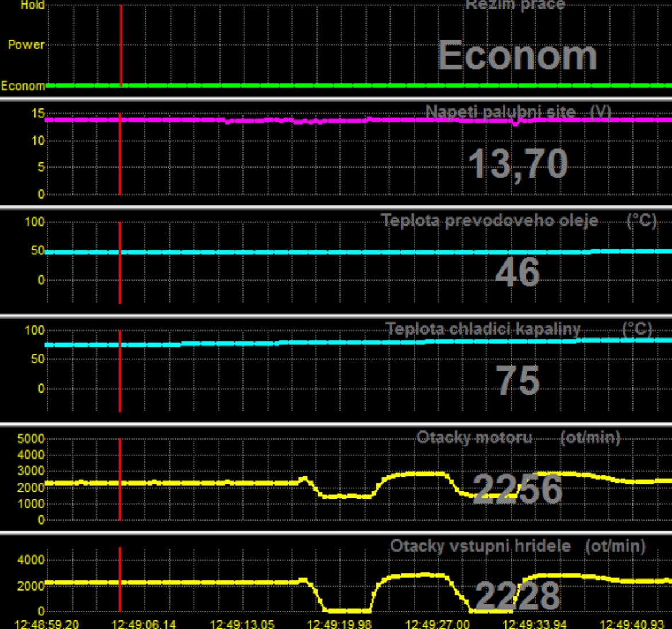Click the 12:49:06.14 timestamp on time axis
Viewport: 672px width, 629px height.
pyautogui.click(x=144, y=624)
